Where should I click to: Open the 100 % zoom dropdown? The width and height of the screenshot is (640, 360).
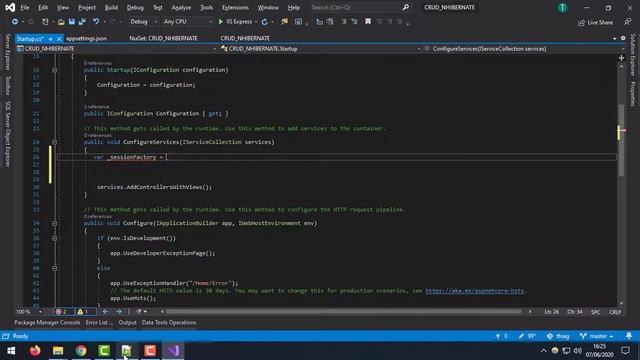pos(29,312)
